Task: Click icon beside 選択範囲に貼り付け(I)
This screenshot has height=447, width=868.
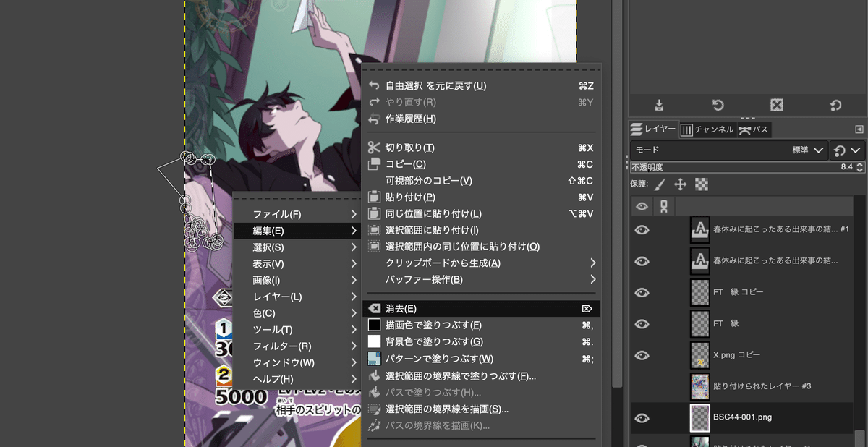Action: point(374,230)
